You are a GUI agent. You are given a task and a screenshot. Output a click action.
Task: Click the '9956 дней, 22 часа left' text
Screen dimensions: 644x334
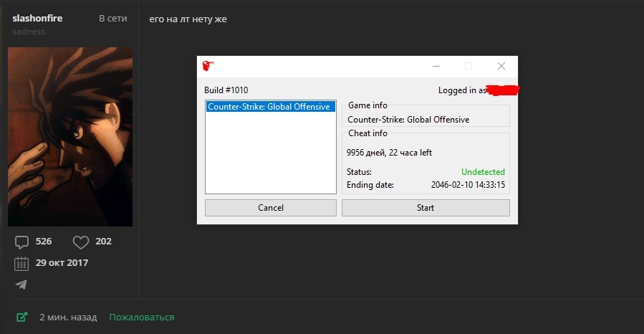pyautogui.click(x=389, y=153)
